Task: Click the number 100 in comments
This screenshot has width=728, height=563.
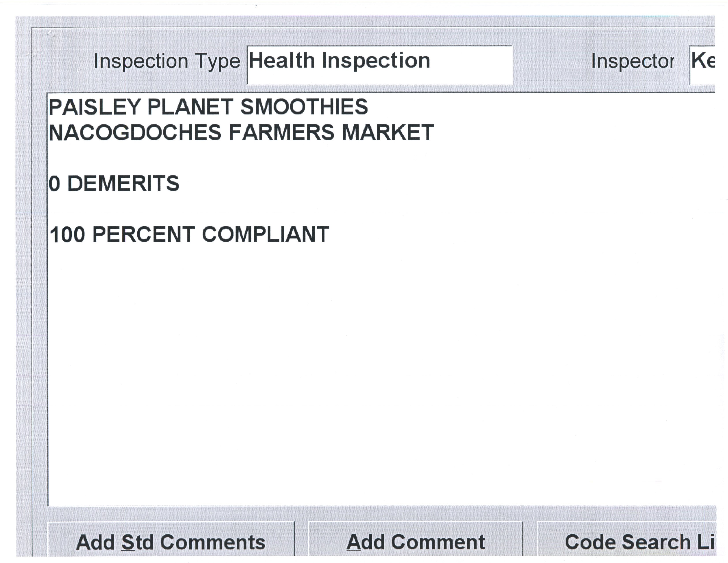Action: pos(67,234)
